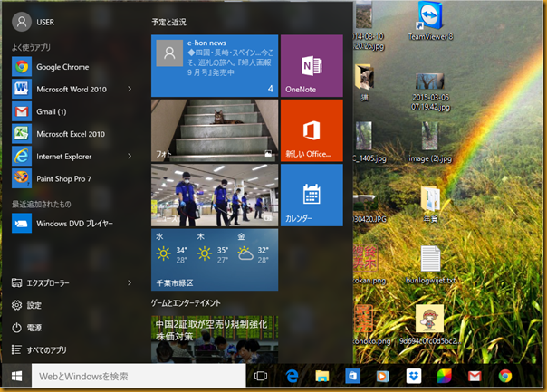Expand エクスプローラー submenu arrow

[130, 282]
